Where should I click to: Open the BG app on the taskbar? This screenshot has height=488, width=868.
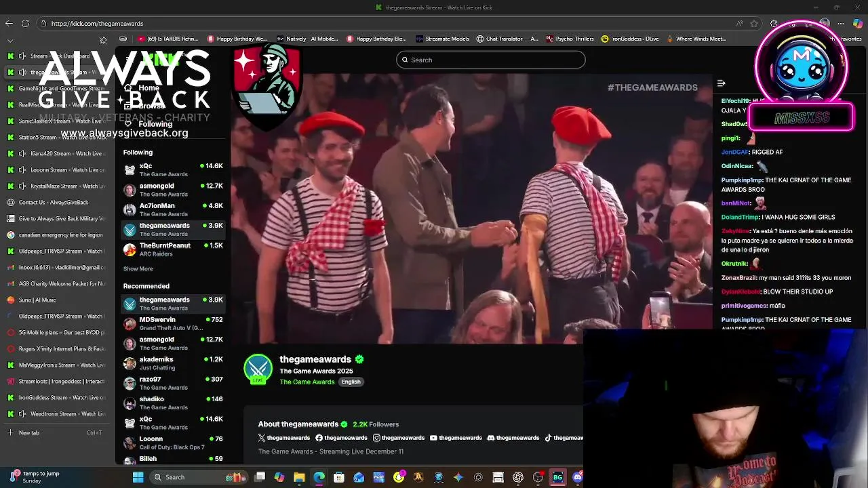coord(557,477)
